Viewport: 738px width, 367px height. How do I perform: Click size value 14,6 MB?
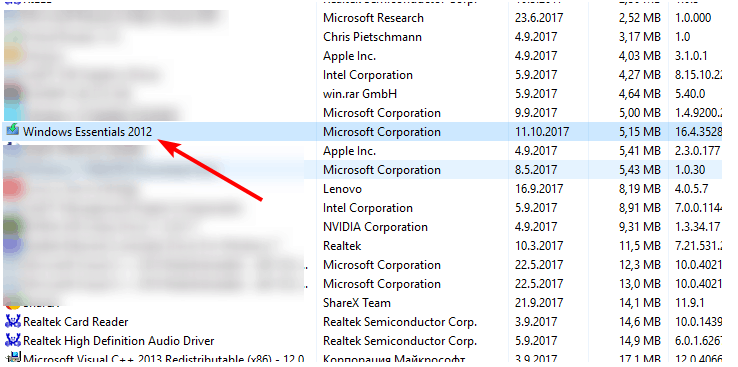tap(640, 322)
